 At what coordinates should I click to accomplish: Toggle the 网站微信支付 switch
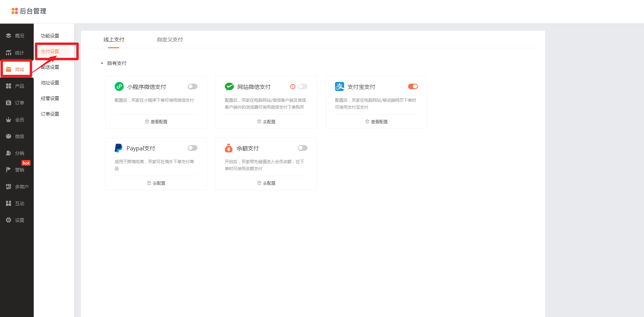303,86
